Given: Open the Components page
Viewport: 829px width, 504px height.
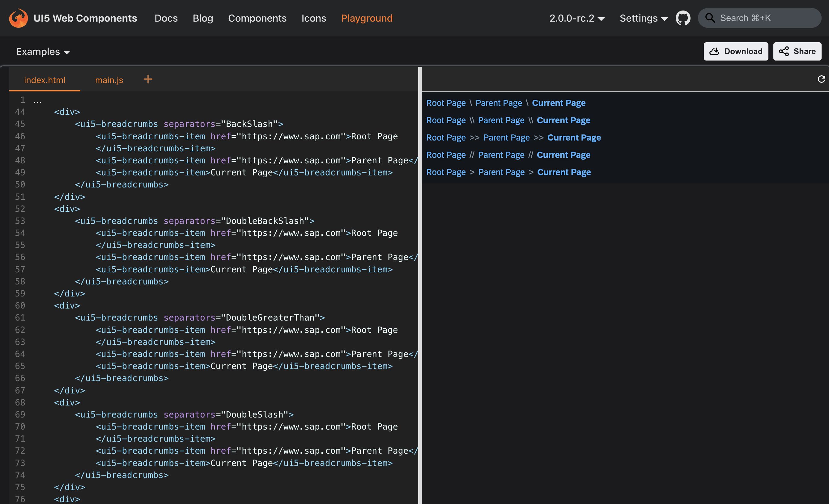Looking at the screenshot, I should 257,18.
